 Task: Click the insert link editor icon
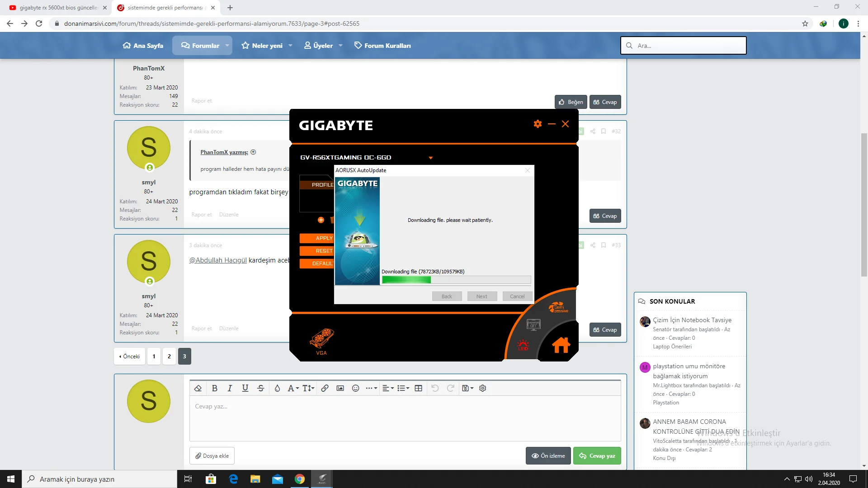click(x=325, y=388)
